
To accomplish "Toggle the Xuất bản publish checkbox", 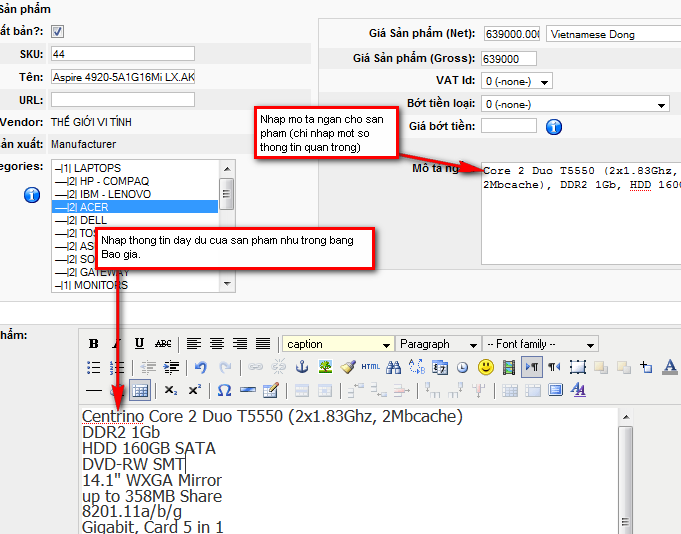I will 57,31.
